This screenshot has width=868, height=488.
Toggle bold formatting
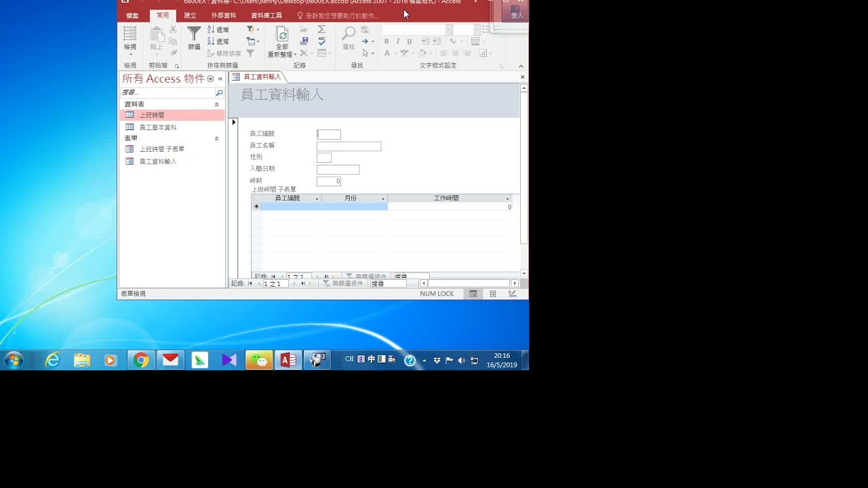coord(387,41)
